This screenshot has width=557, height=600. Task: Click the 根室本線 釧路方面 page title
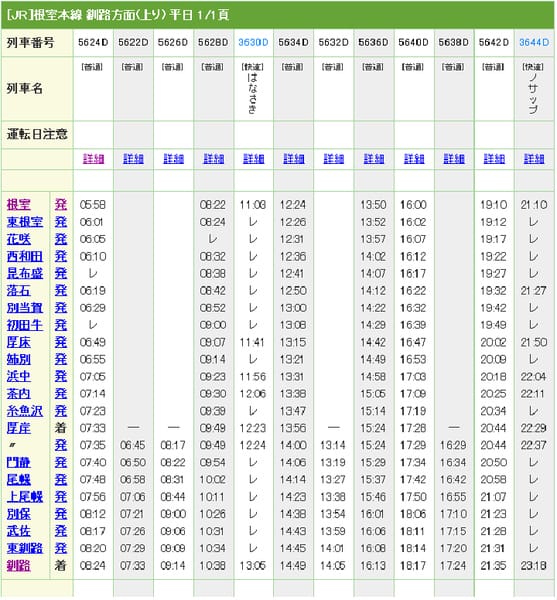click(x=118, y=15)
